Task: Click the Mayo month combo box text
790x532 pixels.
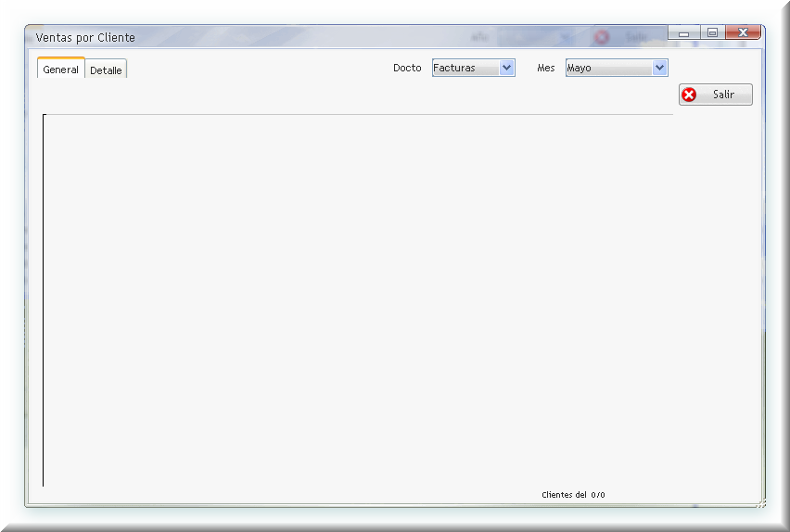Action: tap(607, 68)
